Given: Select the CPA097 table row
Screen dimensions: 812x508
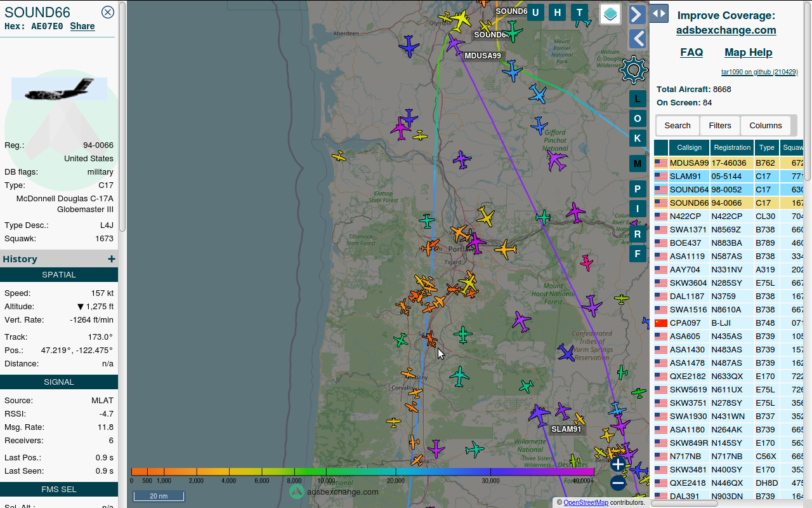Looking at the screenshot, I should (x=728, y=323).
